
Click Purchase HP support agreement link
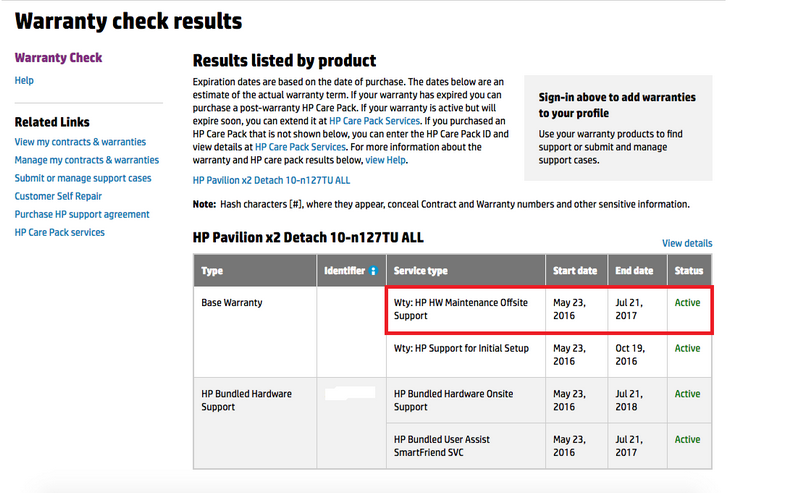[82, 214]
